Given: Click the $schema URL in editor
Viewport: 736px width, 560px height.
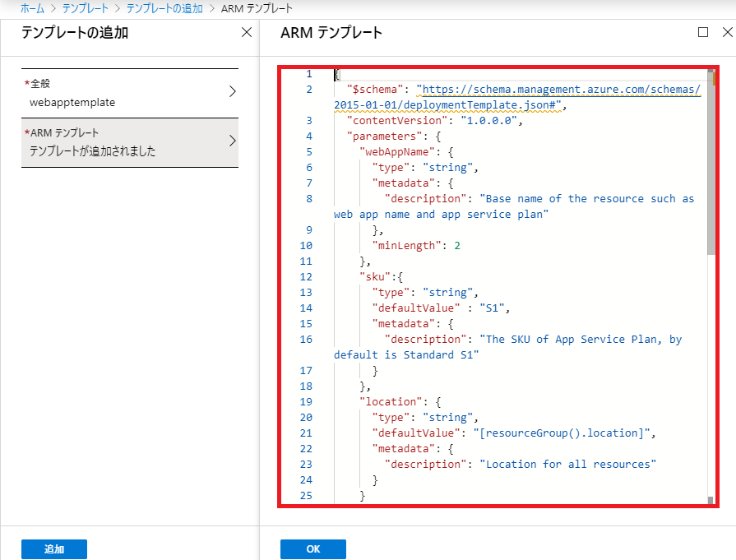Looking at the screenshot, I should [517, 97].
